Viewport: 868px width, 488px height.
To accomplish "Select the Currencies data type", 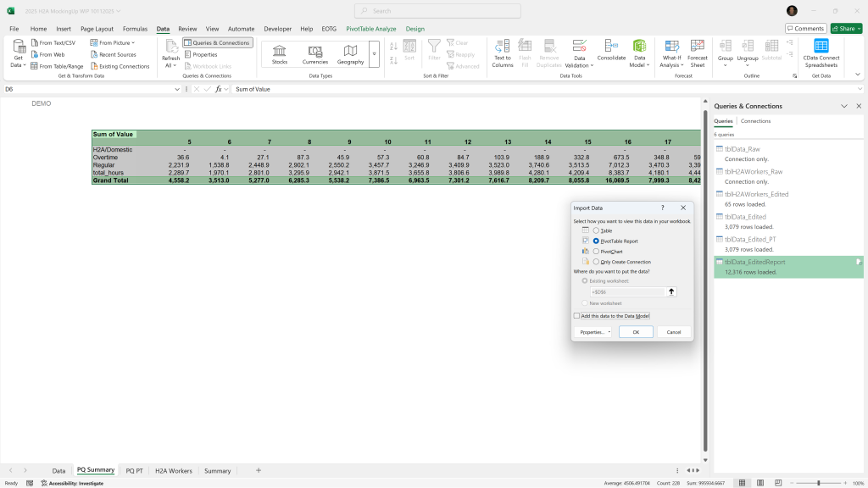I will [x=315, y=54].
